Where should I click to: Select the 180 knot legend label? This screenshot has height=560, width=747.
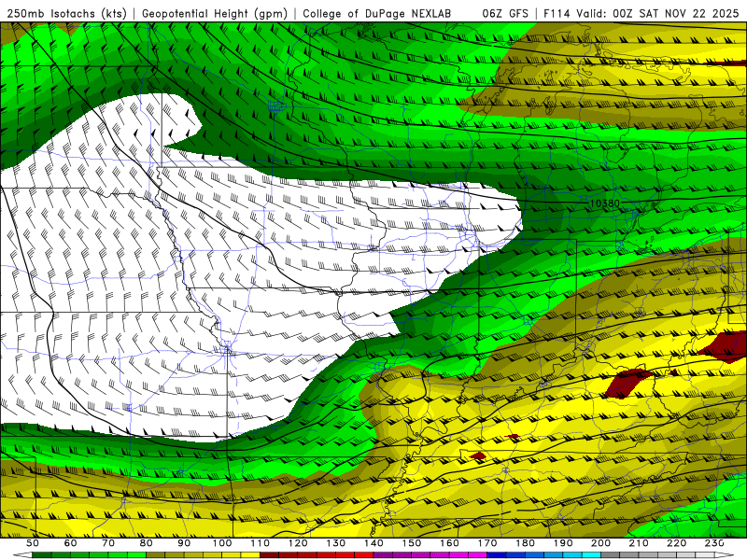click(x=526, y=543)
